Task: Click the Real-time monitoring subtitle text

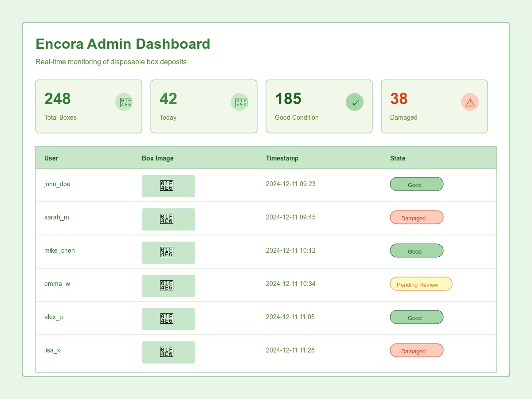Action: click(x=111, y=62)
